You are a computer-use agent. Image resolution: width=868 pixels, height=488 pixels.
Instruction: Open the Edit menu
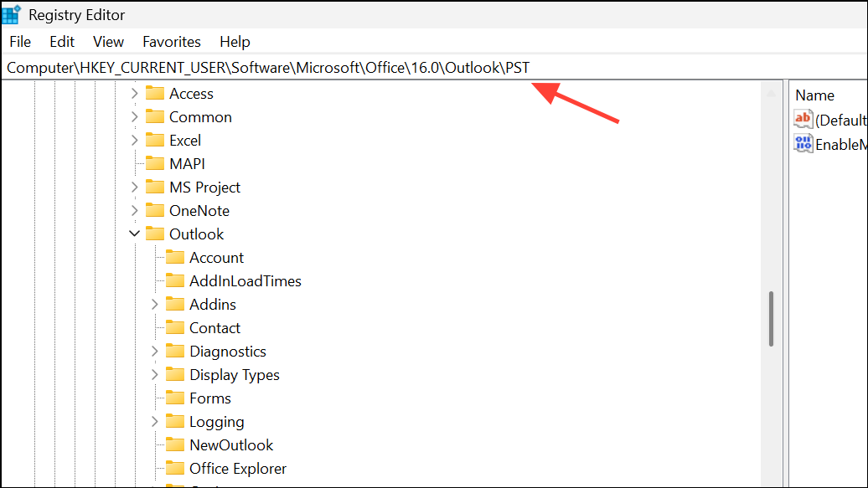click(61, 41)
